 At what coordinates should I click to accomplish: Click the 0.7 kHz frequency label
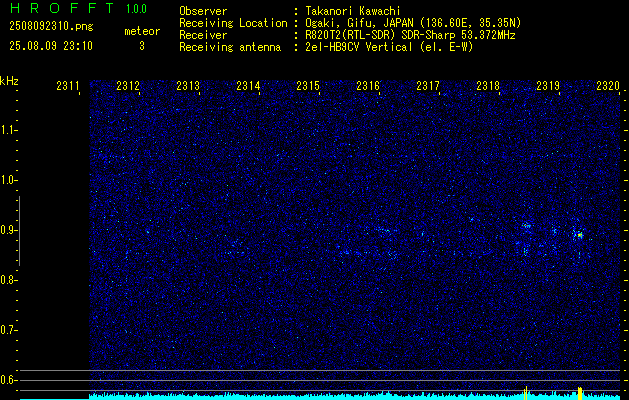point(8,330)
